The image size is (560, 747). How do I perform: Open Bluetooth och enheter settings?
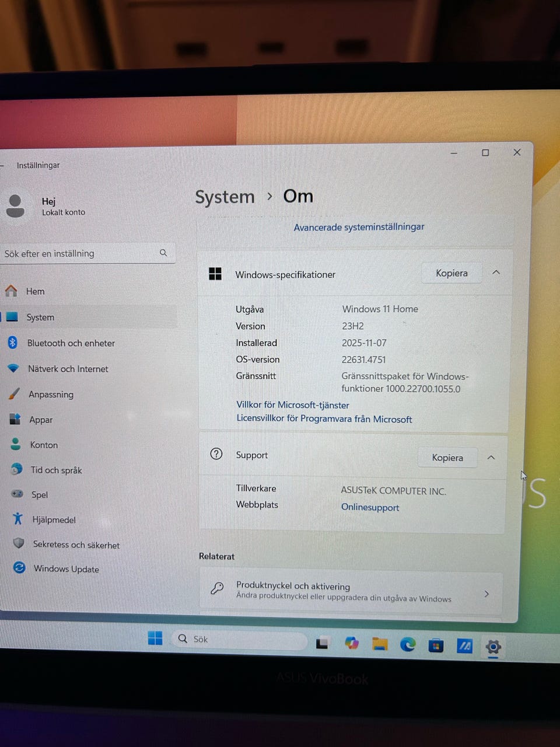(x=71, y=343)
